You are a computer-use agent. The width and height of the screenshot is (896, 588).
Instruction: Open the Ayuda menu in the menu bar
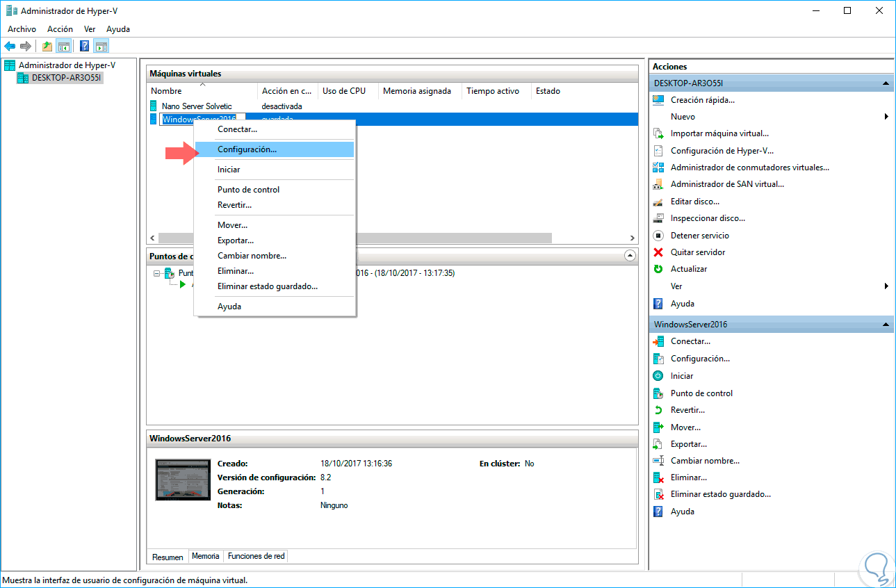click(x=118, y=29)
